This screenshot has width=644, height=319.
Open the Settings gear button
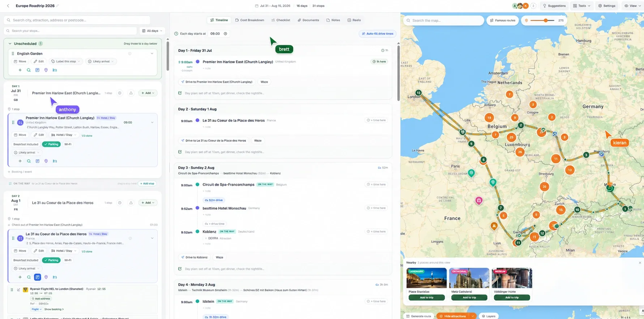click(x=606, y=6)
